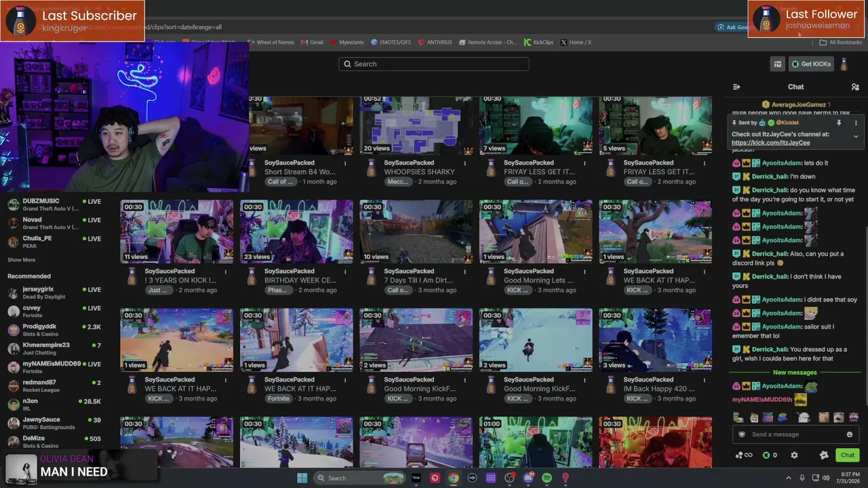Open the All Bookmarks folder
This screenshot has width=868, height=488.
(x=841, y=42)
